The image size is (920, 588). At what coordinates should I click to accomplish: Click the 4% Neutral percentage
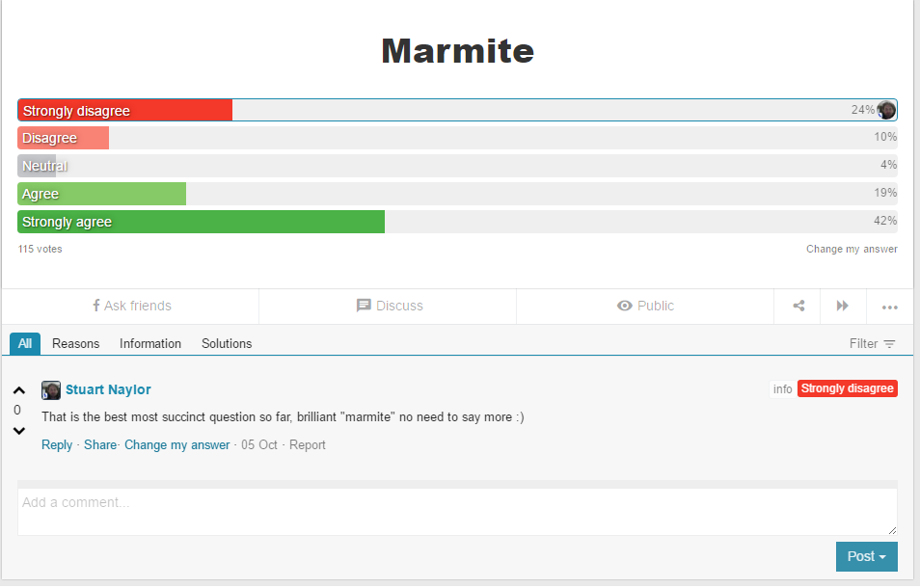tap(888, 166)
